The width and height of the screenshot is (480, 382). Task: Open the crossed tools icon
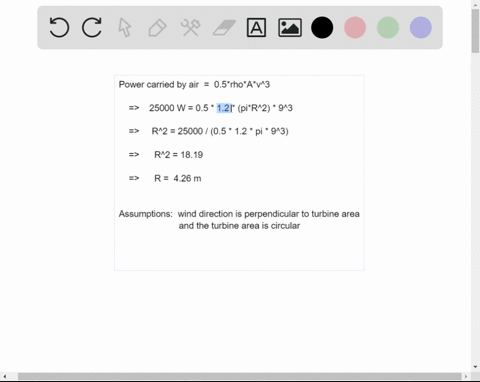[x=190, y=27]
